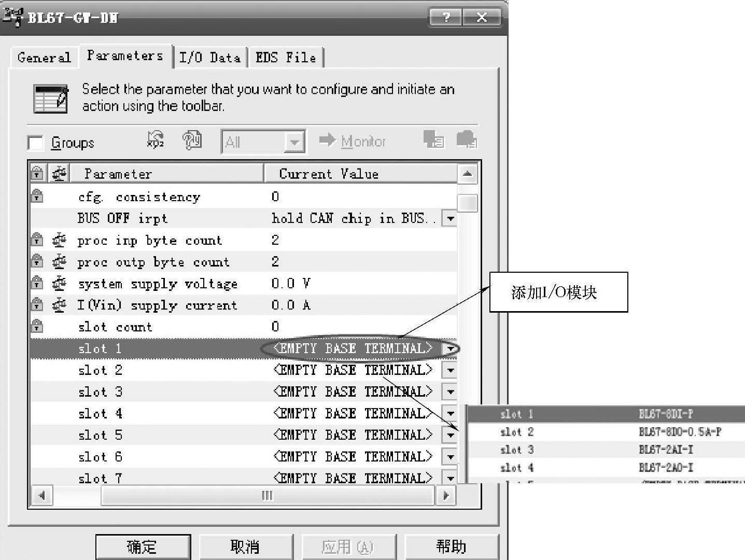Click the 0.0 A value cell
The width and height of the screenshot is (745, 560).
click(x=291, y=305)
